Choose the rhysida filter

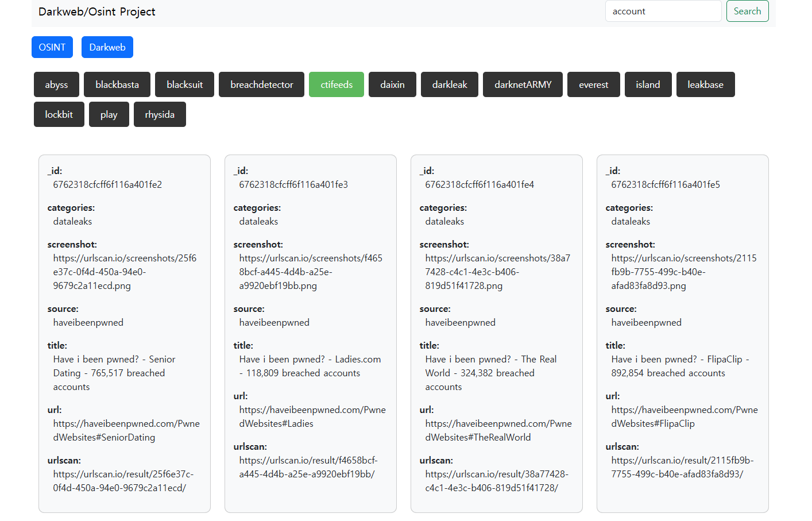click(x=160, y=114)
